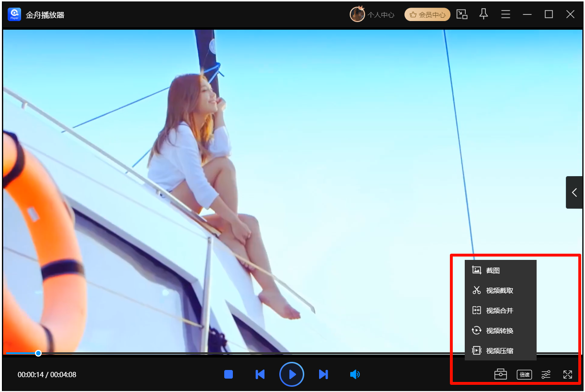Image resolution: width=585 pixels, height=392 pixels.
Task: Pin the window on top
Action: (x=484, y=14)
